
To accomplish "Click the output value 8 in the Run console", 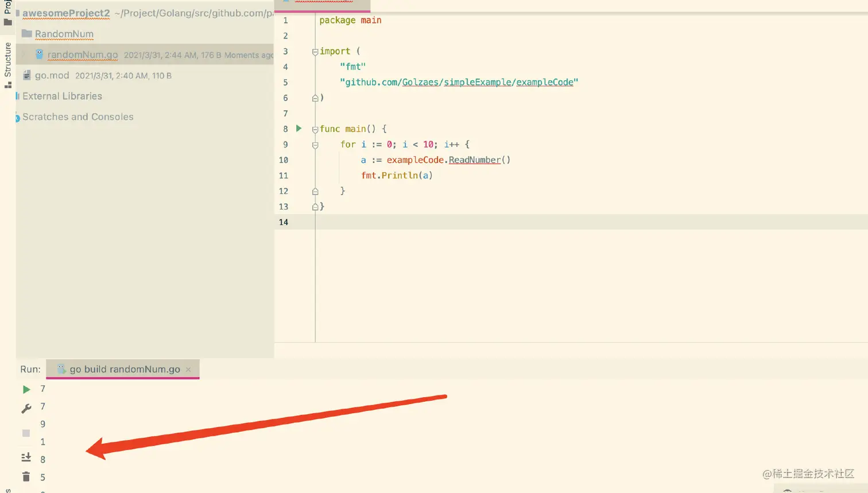I will 42,459.
